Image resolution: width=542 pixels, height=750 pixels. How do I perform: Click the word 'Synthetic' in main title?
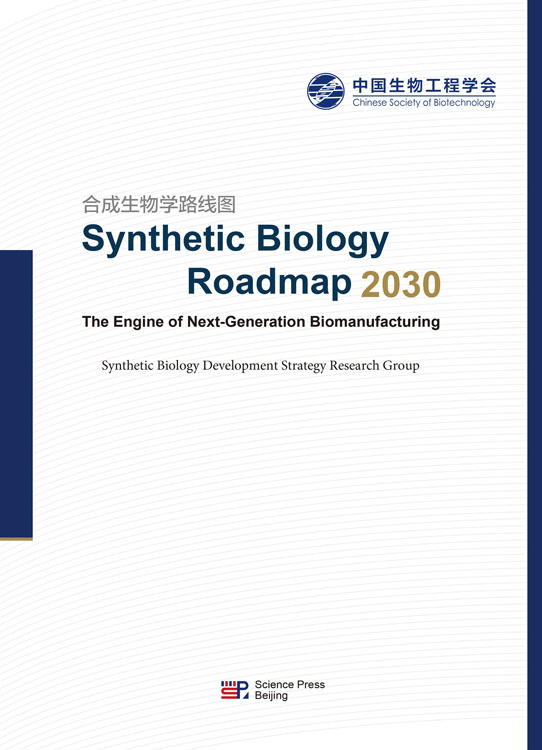(x=163, y=240)
